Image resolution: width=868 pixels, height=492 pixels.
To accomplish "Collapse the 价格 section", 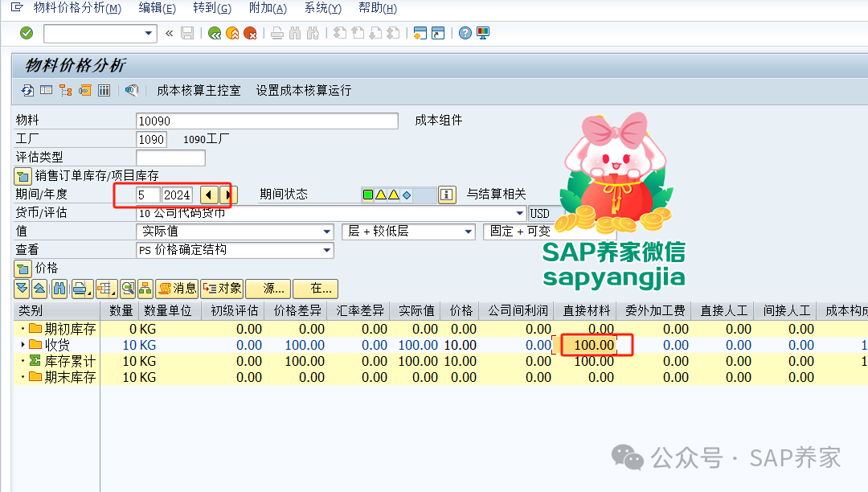I will click(x=23, y=269).
